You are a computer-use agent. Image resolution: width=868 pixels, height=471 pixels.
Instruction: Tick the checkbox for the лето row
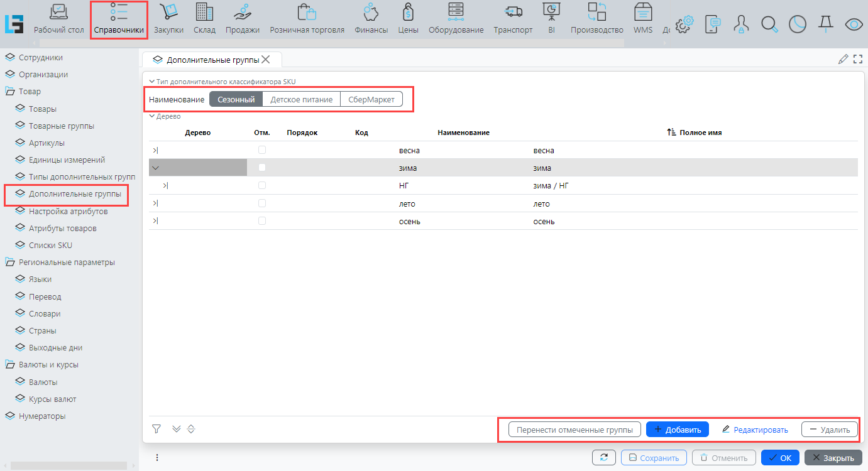point(262,203)
